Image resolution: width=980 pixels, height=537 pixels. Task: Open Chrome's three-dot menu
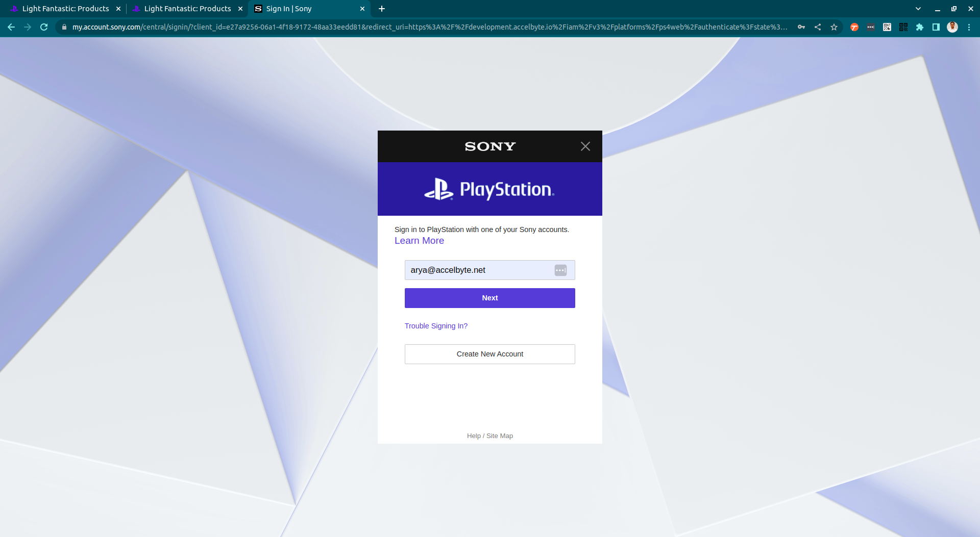tap(969, 27)
